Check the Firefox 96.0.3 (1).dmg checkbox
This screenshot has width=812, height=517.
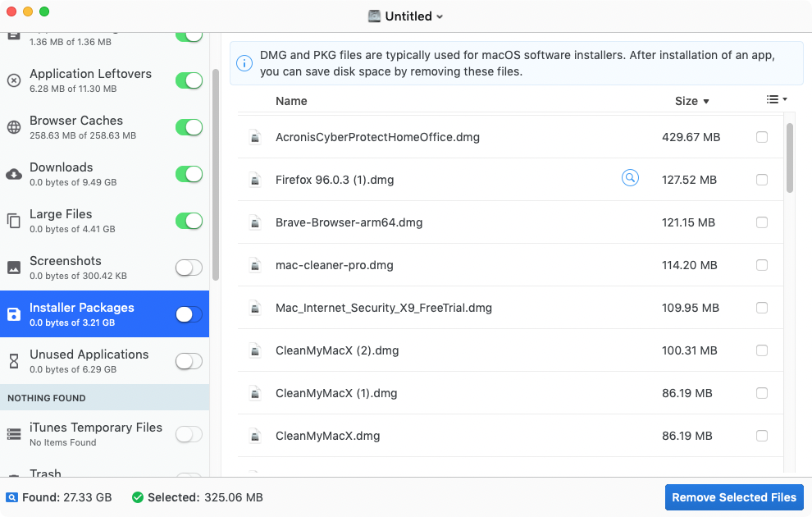[762, 180]
